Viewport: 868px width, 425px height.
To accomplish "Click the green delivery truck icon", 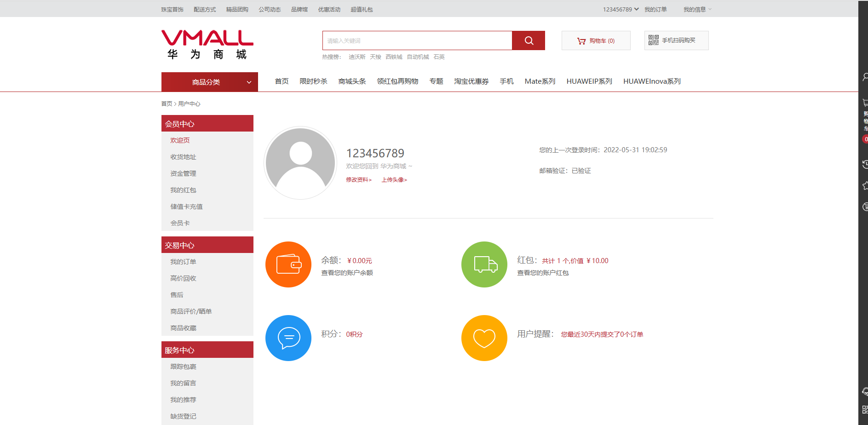I will 484,264.
